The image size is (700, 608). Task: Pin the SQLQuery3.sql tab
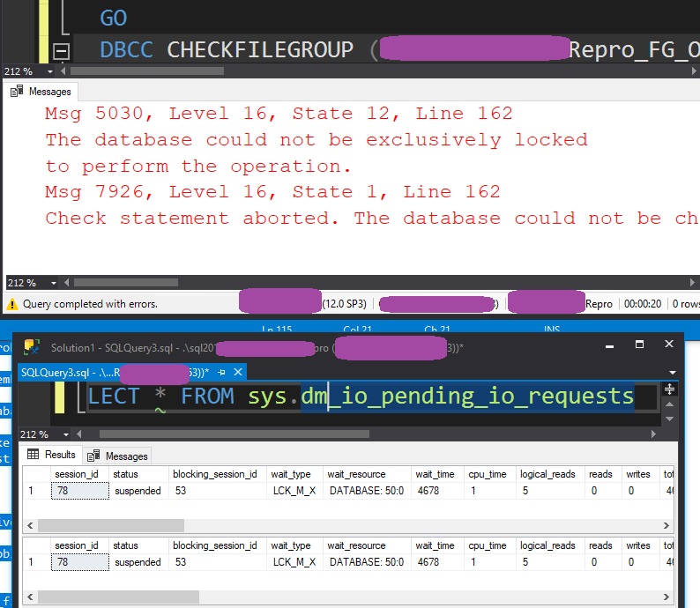coord(222,373)
